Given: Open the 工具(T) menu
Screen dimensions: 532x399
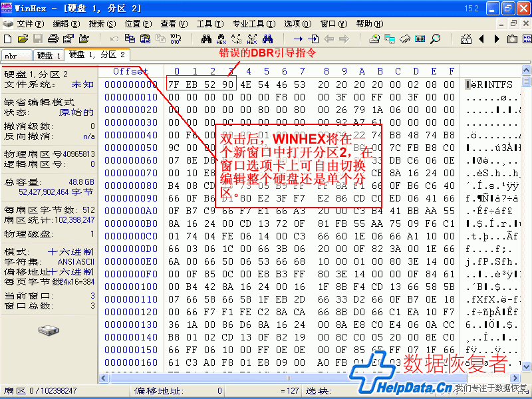Looking at the screenshot, I should (210, 24).
